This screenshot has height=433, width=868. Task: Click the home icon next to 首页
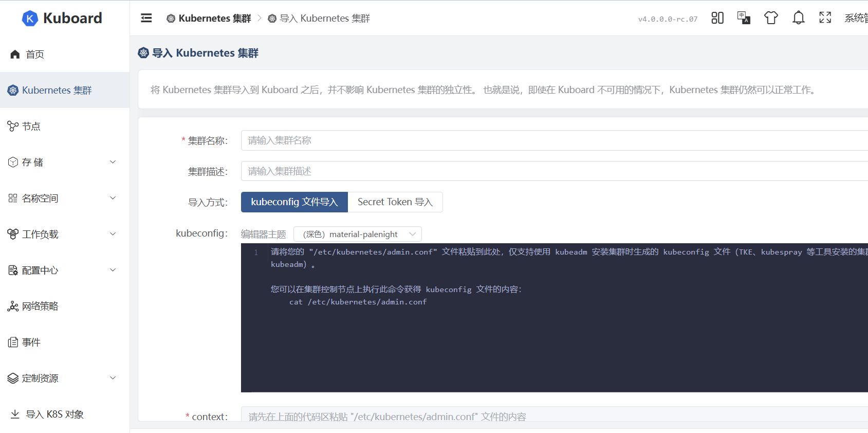point(15,54)
